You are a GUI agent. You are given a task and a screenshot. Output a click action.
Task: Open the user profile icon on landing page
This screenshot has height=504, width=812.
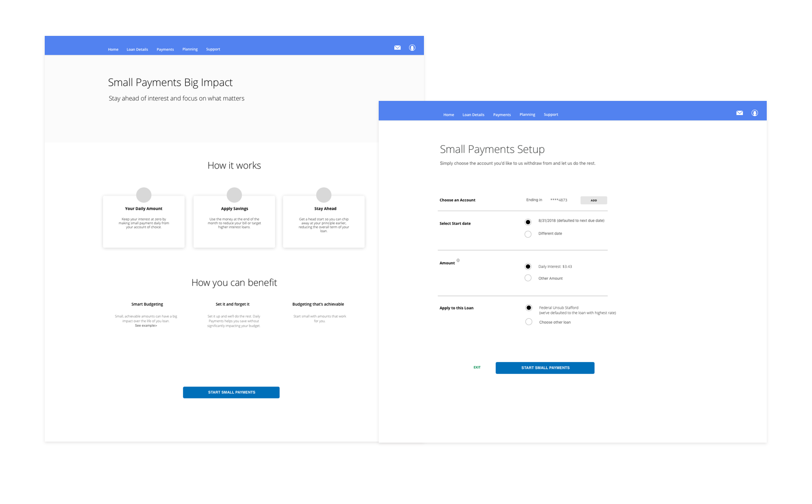tap(412, 47)
